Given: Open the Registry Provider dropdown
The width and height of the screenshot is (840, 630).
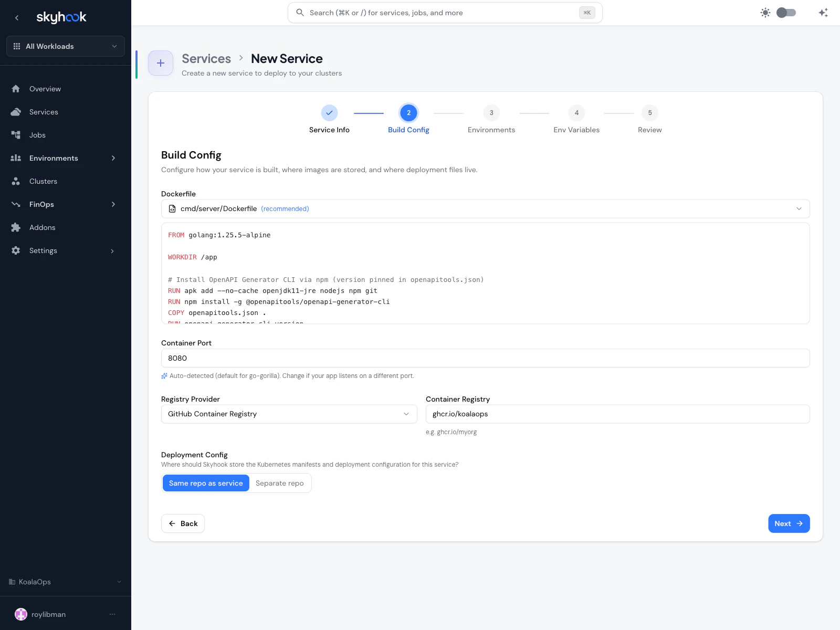Looking at the screenshot, I should coord(289,414).
